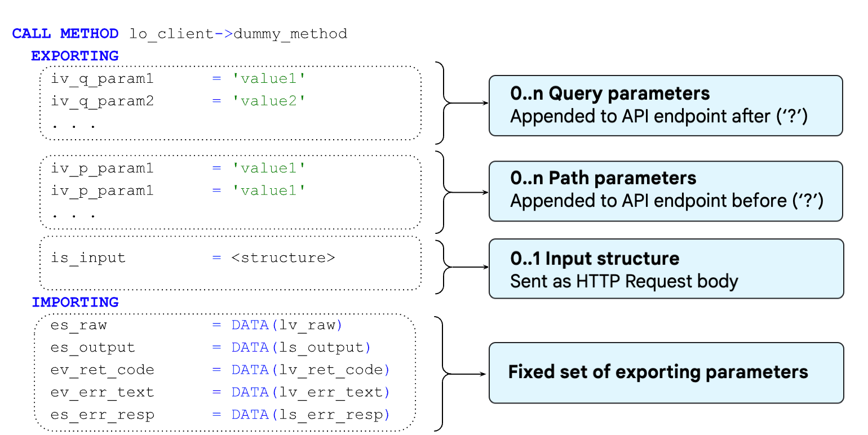
Task: Select the iv_p_param1 parameter
Action: click(101, 168)
